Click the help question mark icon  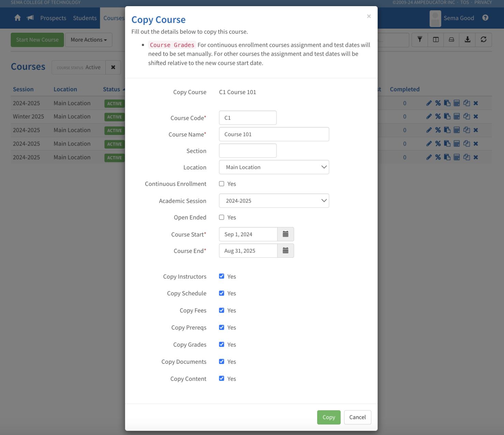tap(485, 18)
